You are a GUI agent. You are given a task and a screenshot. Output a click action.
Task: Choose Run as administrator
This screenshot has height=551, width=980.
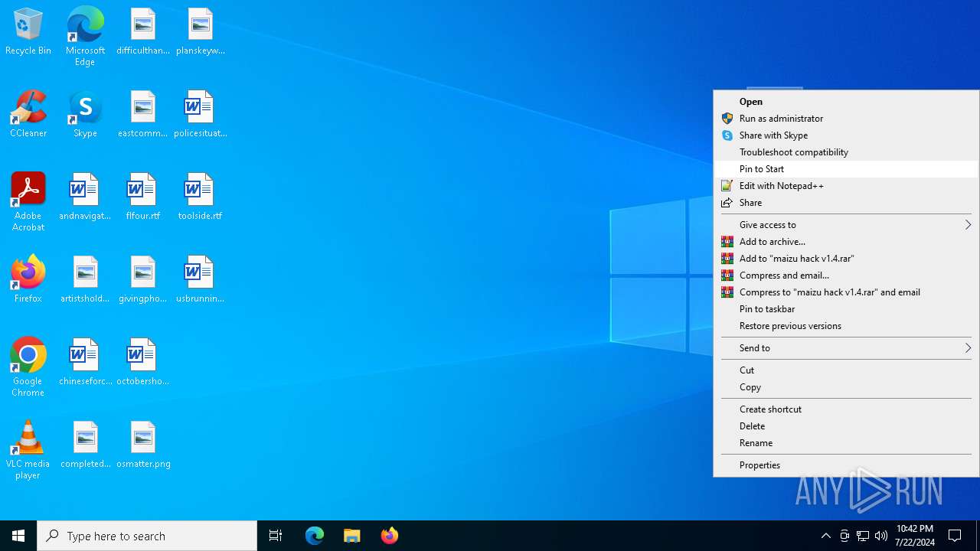846,119
